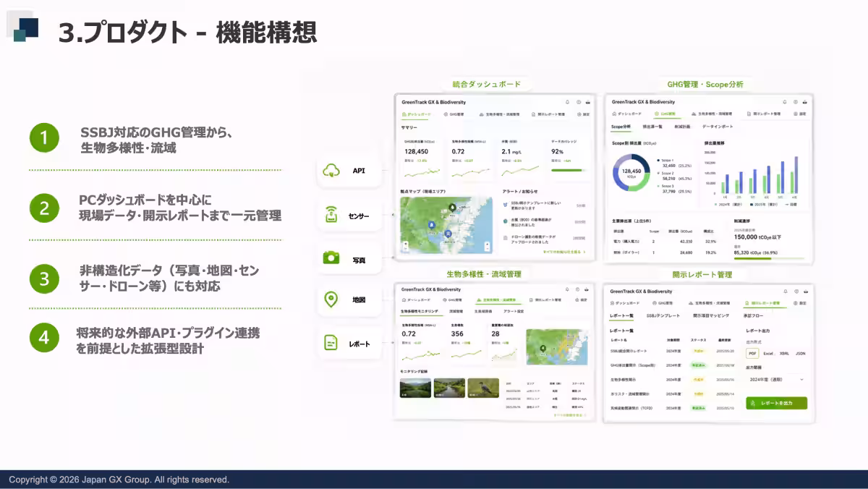Click the レポート document icon

[x=331, y=342]
